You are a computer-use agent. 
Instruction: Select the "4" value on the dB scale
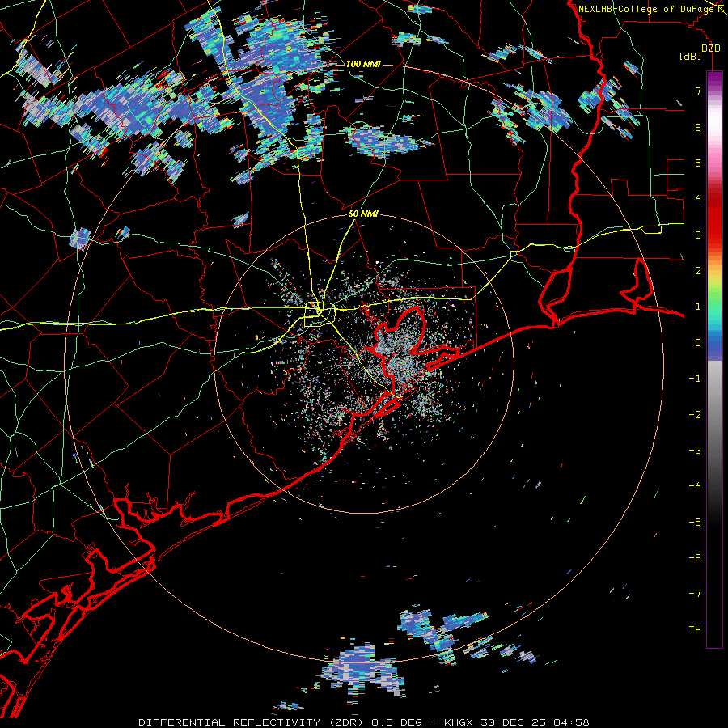(x=698, y=199)
